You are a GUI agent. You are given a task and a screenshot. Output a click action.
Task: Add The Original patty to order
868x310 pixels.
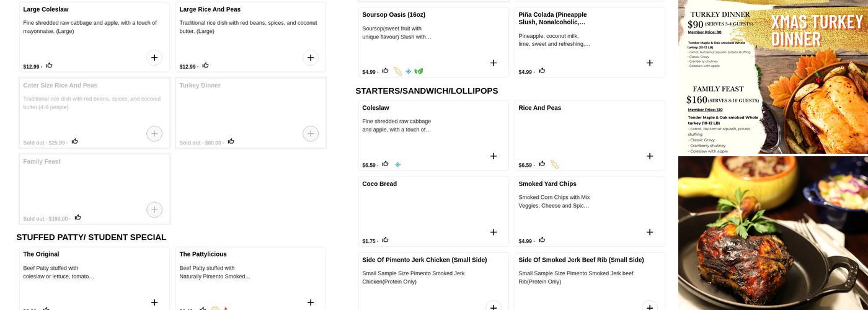154,303
